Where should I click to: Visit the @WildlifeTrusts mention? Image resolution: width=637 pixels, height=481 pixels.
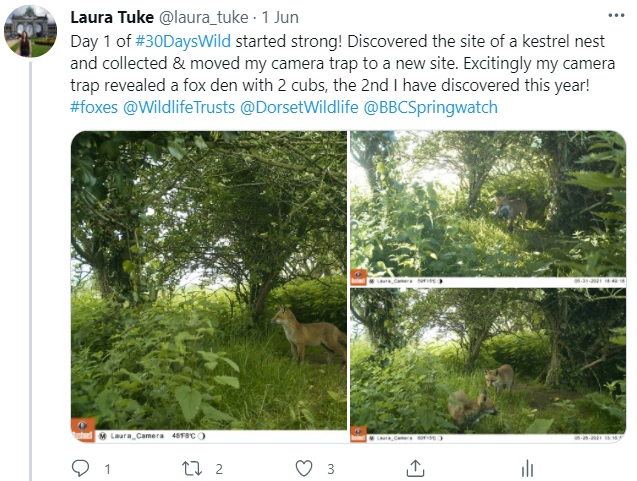(x=178, y=108)
